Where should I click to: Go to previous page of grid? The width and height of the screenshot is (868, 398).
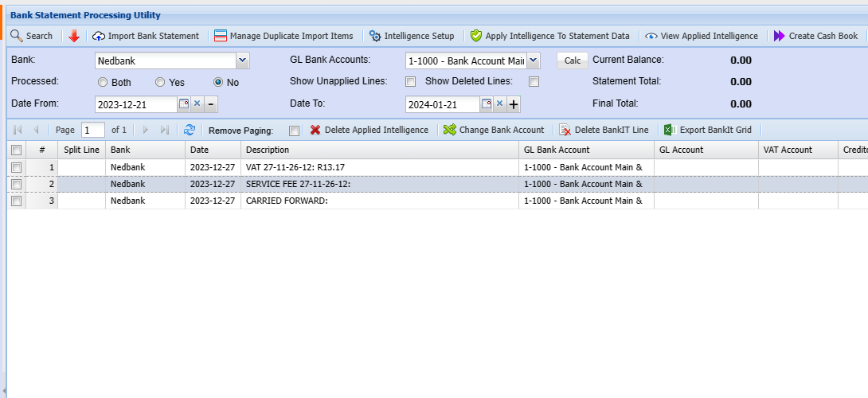36,130
